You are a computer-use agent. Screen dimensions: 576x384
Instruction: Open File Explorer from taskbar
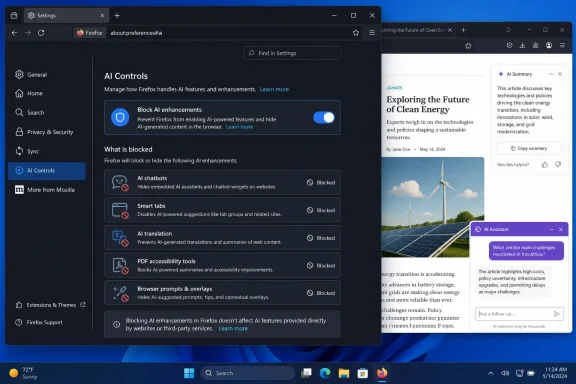(344, 373)
